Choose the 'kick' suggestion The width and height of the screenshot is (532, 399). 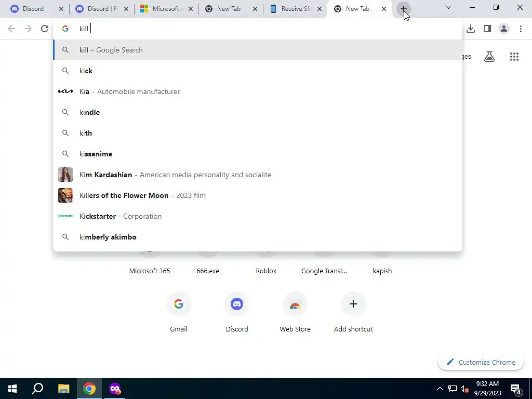coord(258,71)
